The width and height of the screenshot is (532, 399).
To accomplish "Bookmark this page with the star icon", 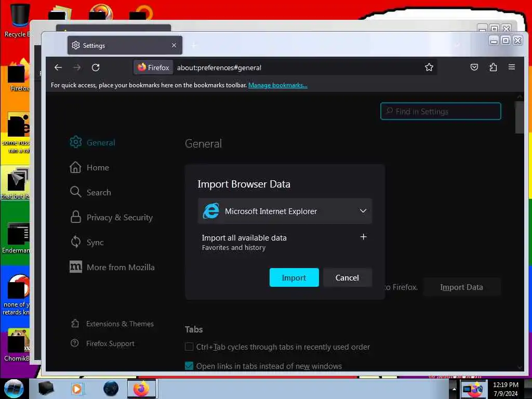I will click(429, 67).
